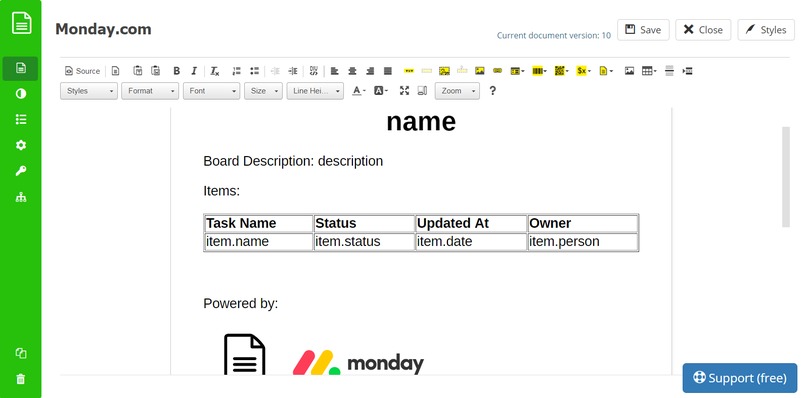Viewport: 806px width, 398px height.
Task: Toggle numbered list
Action: point(236,71)
